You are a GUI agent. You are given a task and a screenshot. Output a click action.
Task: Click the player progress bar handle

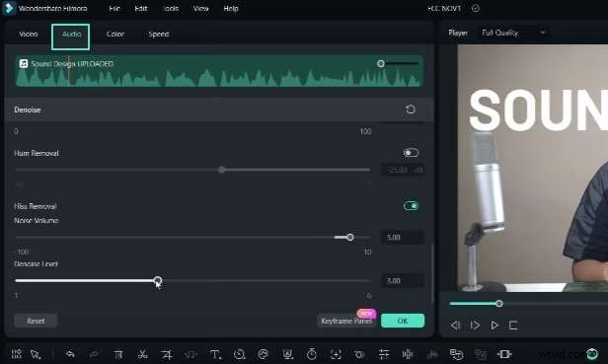499,304
